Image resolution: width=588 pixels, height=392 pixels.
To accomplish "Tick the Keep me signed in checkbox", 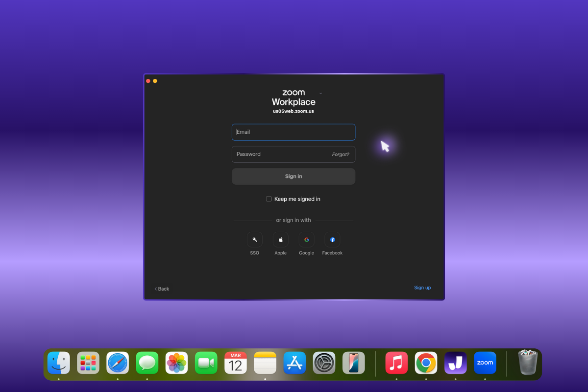I will (269, 199).
